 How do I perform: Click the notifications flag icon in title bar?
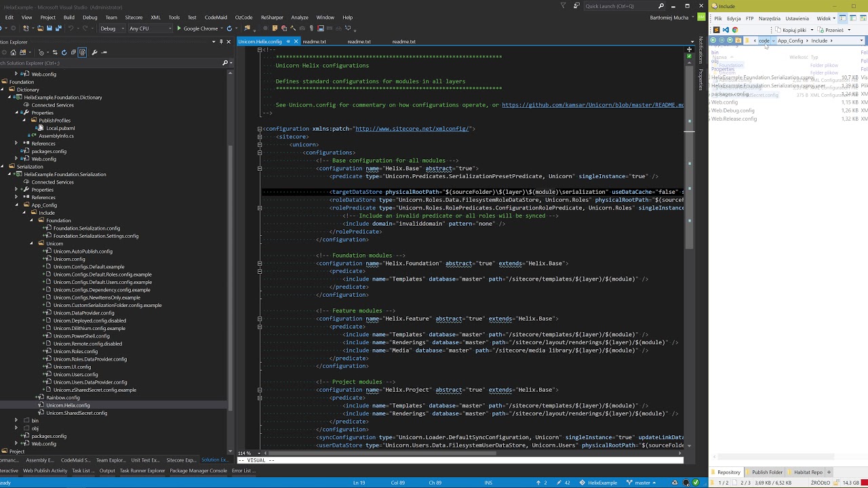click(564, 5)
